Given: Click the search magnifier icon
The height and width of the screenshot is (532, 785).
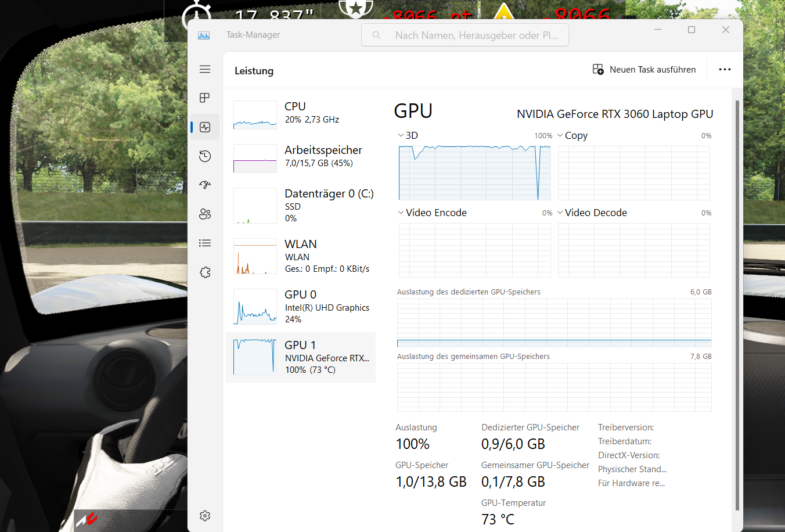Looking at the screenshot, I should tap(376, 35).
